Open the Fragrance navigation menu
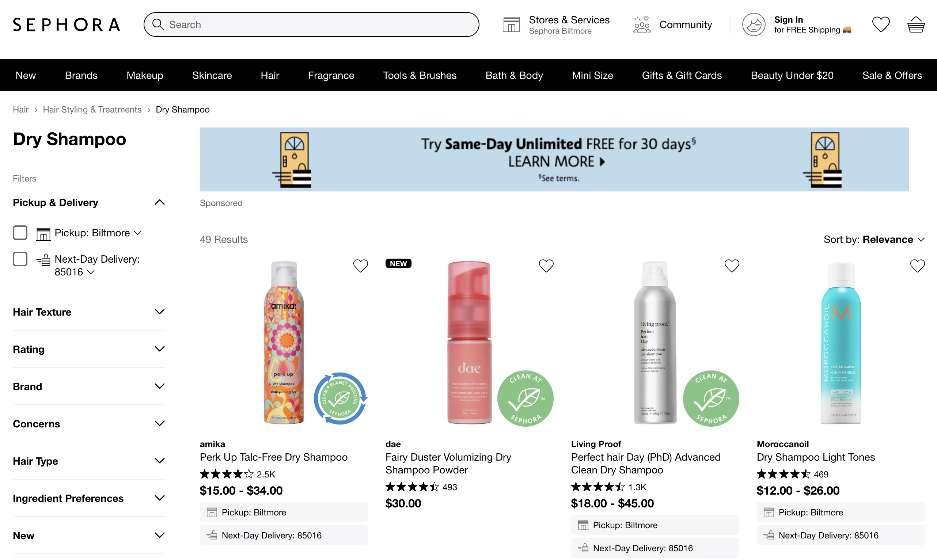The height and width of the screenshot is (560, 937). (x=331, y=75)
